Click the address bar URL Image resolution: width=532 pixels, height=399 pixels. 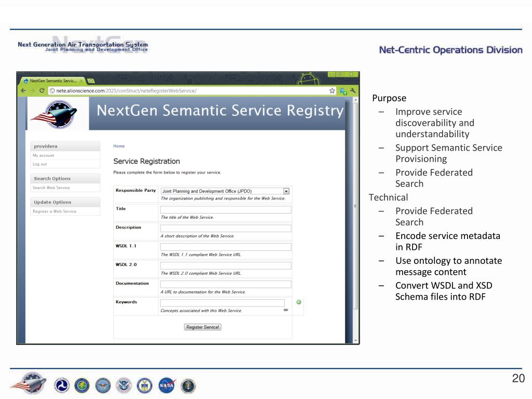point(126,90)
